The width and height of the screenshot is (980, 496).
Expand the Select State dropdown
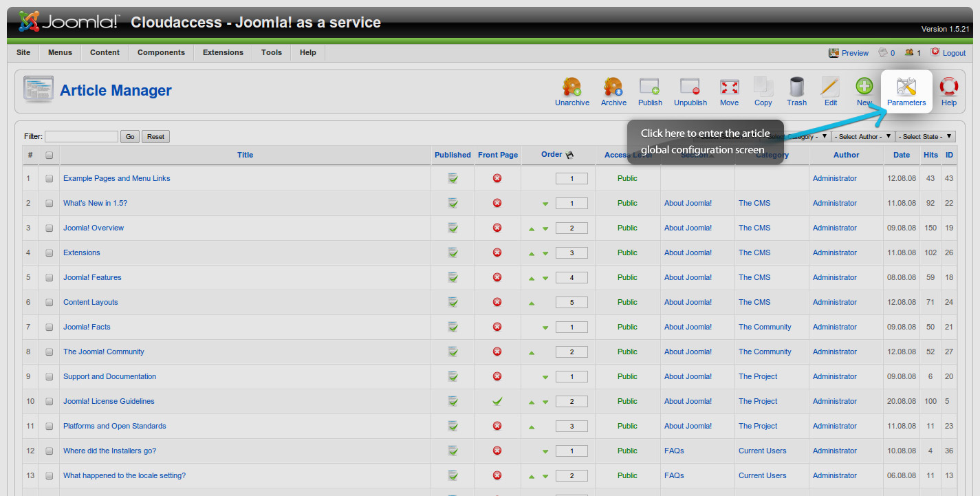[926, 137]
